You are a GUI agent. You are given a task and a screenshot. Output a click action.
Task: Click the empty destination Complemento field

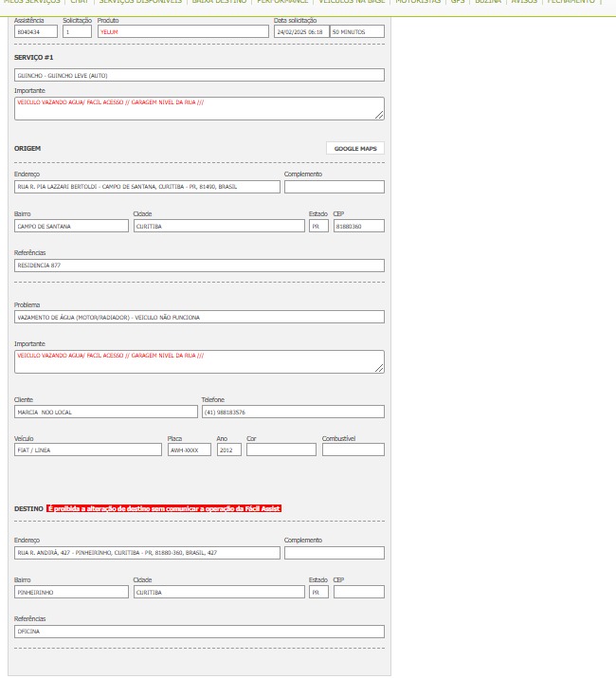tap(335, 553)
